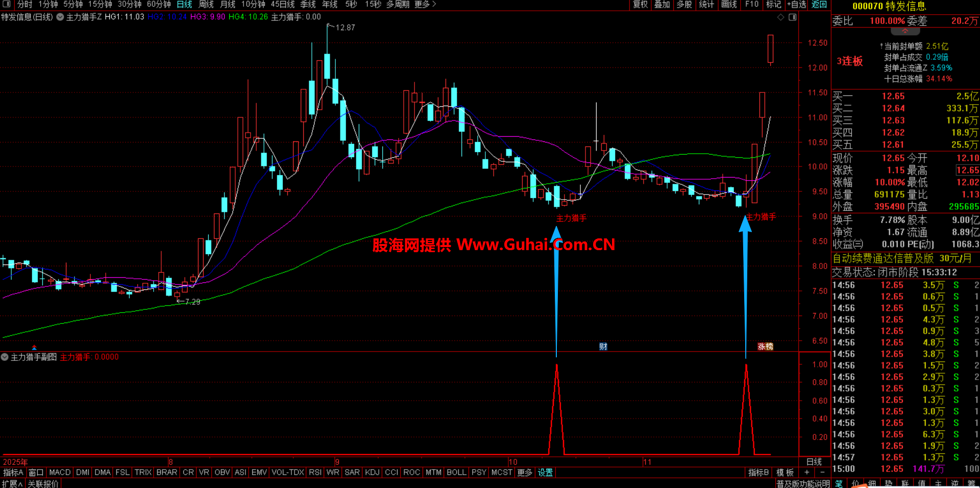Switch to 分时 intraday view
980x488 pixels.
click(24, 4)
